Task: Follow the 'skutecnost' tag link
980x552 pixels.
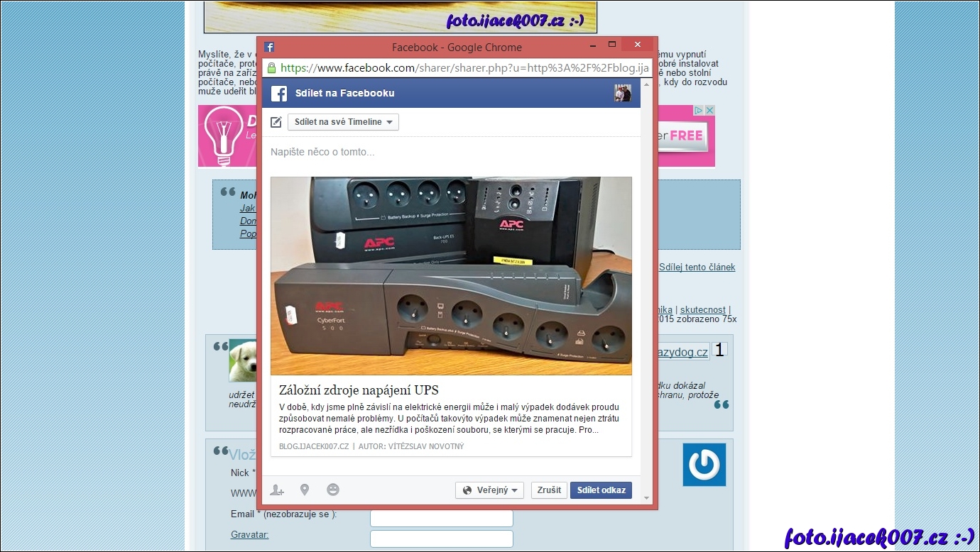Action: click(702, 310)
